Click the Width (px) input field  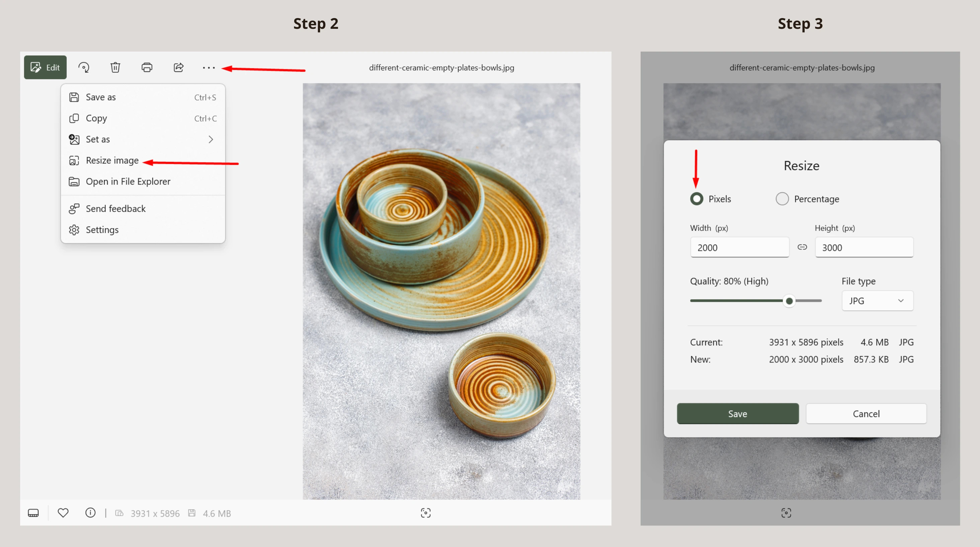(x=740, y=248)
